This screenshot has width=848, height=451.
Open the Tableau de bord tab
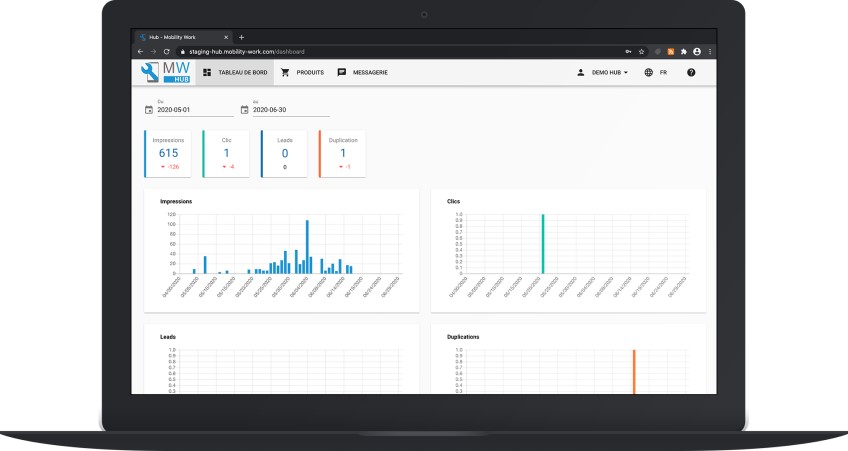[235, 72]
